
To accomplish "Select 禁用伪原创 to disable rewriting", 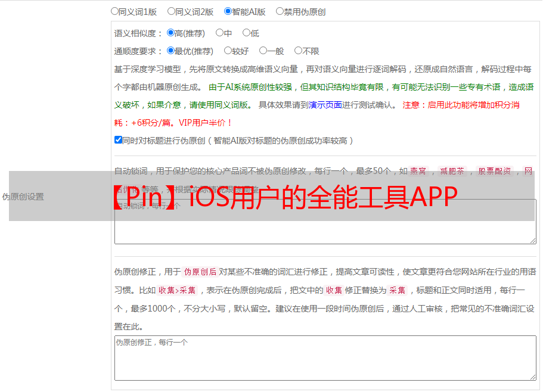I will pyautogui.click(x=280, y=11).
